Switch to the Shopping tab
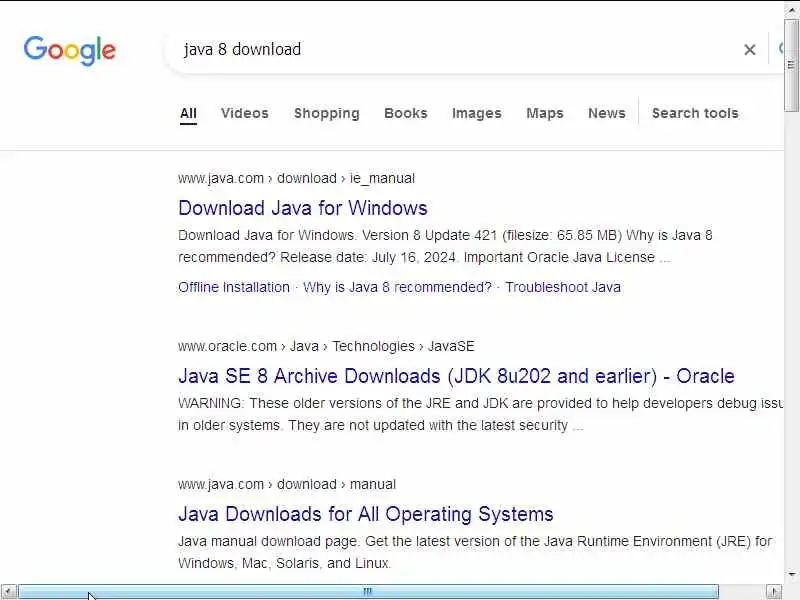Viewport: 800px width, 600px height. click(327, 113)
